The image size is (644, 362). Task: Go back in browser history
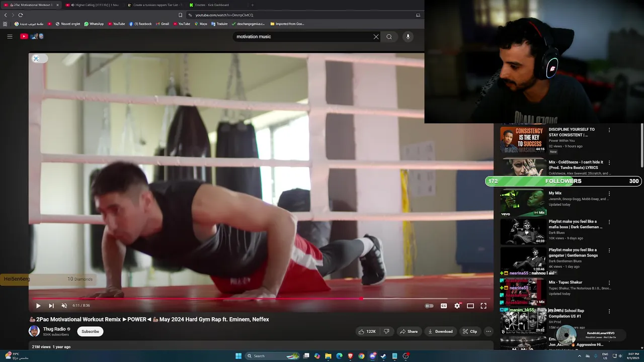(x=6, y=15)
